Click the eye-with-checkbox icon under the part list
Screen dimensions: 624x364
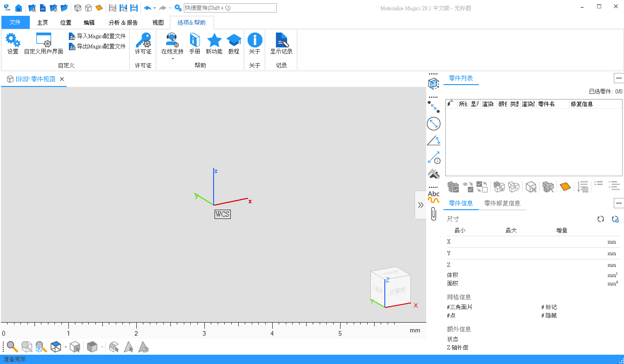click(x=468, y=187)
